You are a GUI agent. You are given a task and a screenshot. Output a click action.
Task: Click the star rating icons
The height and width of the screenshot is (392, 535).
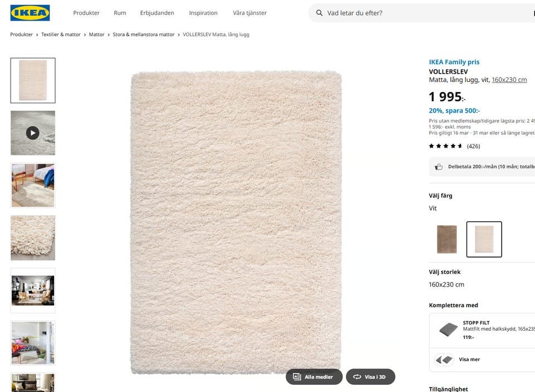click(445, 146)
